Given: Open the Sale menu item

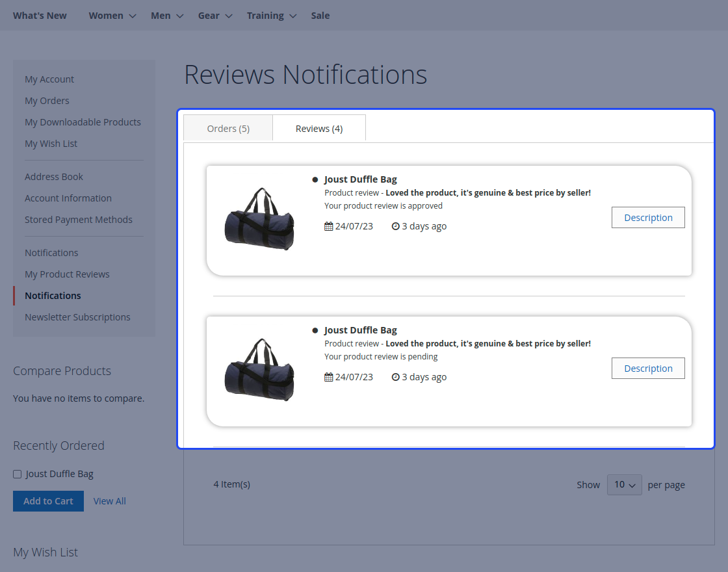Looking at the screenshot, I should [x=320, y=16].
